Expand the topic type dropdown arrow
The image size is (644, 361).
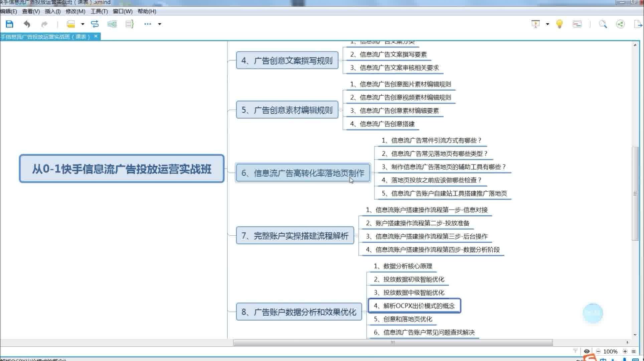83,24
